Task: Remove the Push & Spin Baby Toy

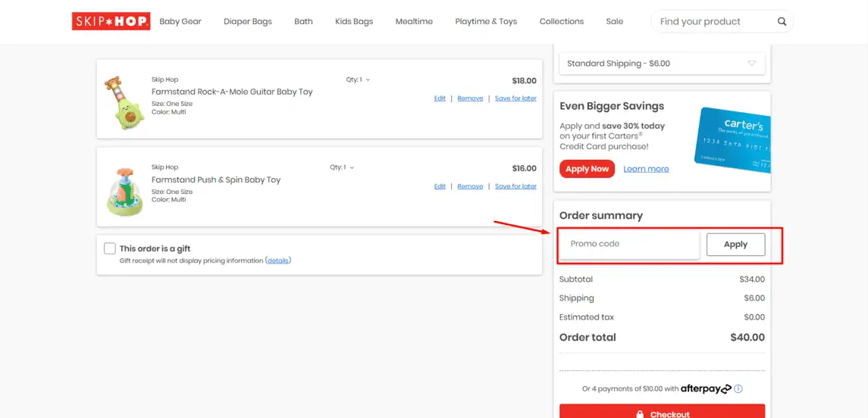Action: point(470,186)
